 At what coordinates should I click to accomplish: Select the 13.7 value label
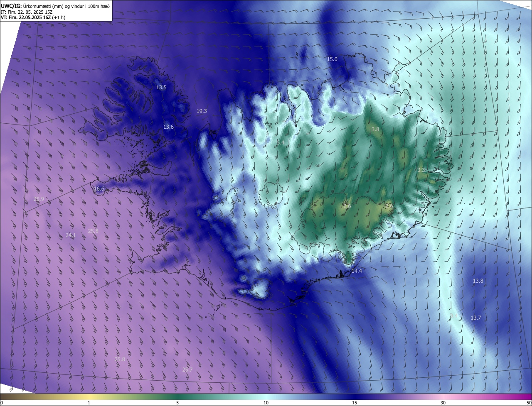point(476,318)
